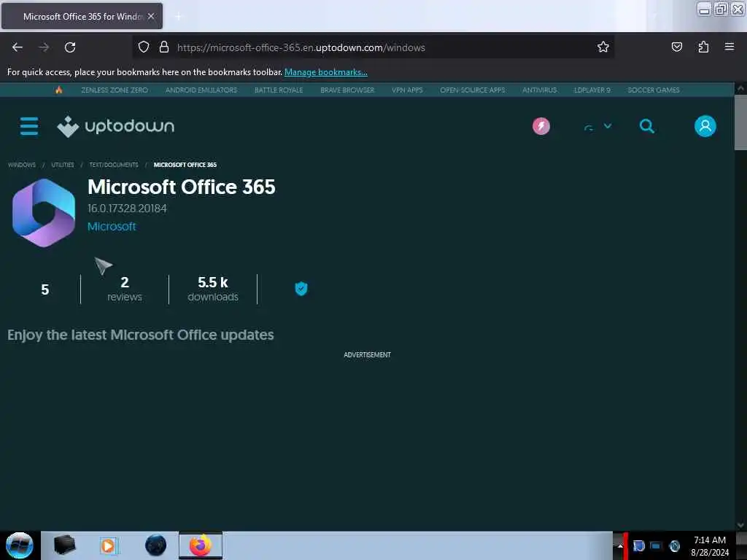This screenshot has width=747, height=560.
Task: Open the user account profile icon
Action: pos(705,126)
